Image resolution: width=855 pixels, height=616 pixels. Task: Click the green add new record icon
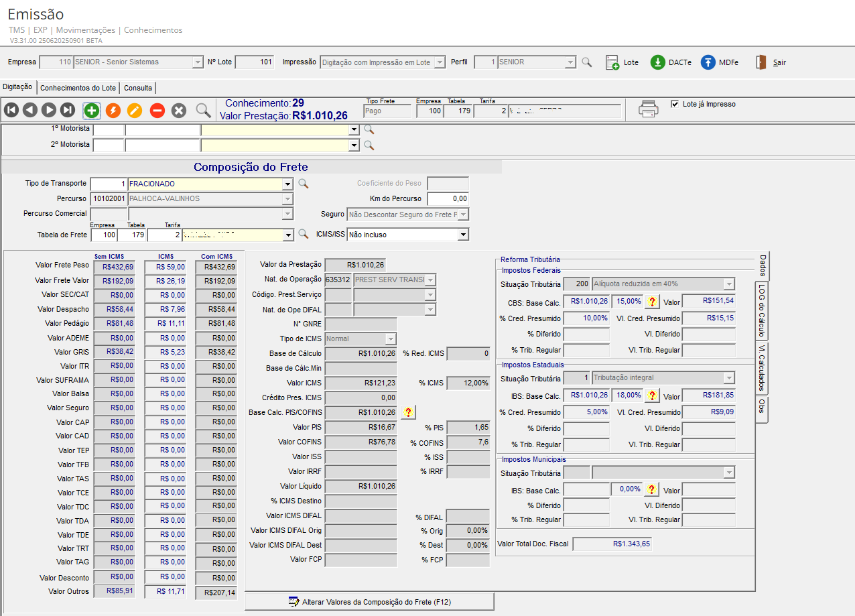92,111
